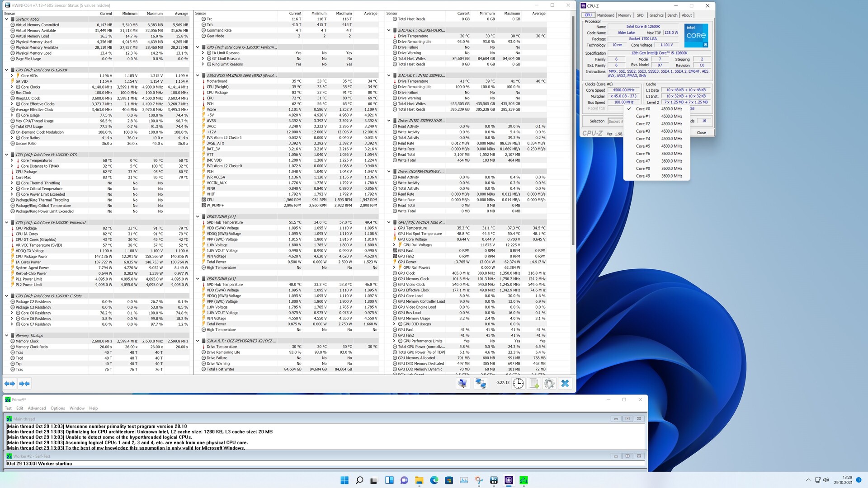The image size is (868, 488).
Task: Click the logging sheet icon with green plus
Action: (534, 384)
